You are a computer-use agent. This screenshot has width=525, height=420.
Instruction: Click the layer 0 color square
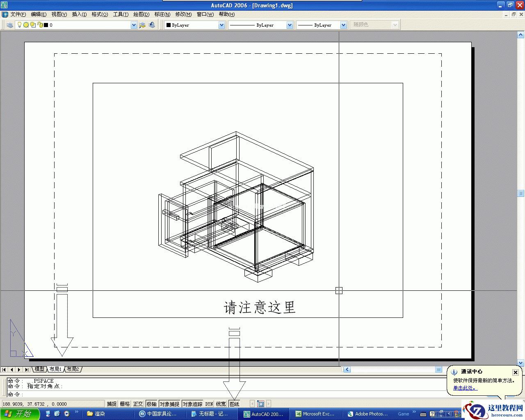pos(46,25)
